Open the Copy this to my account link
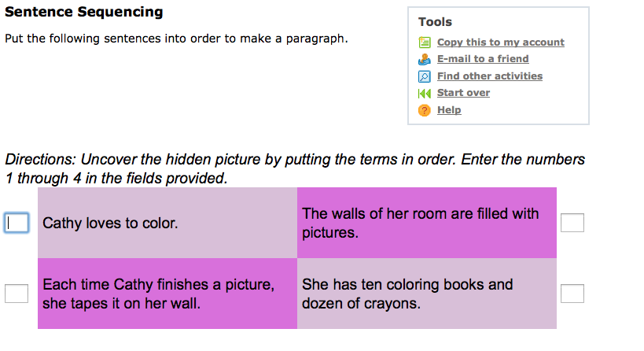 pos(501,42)
